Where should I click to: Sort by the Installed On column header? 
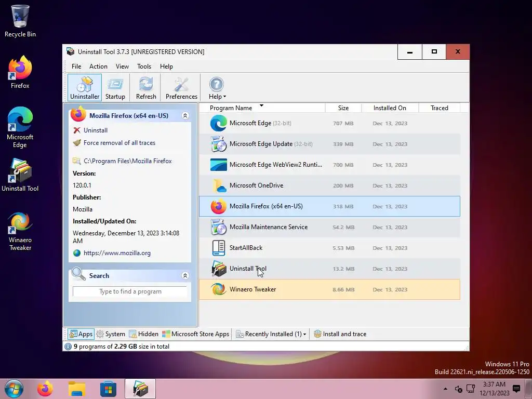pyautogui.click(x=390, y=108)
